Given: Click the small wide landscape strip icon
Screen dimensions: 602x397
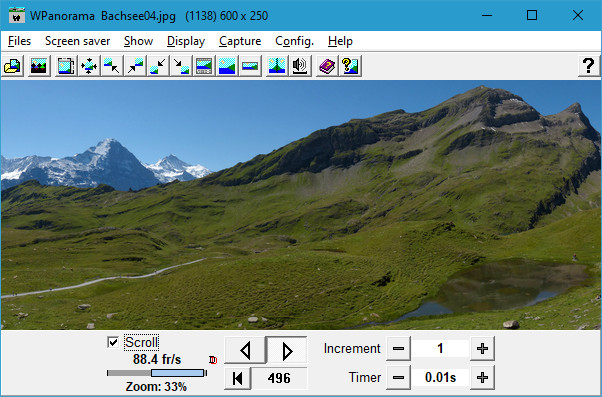Looking at the screenshot, I should coord(250,66).
